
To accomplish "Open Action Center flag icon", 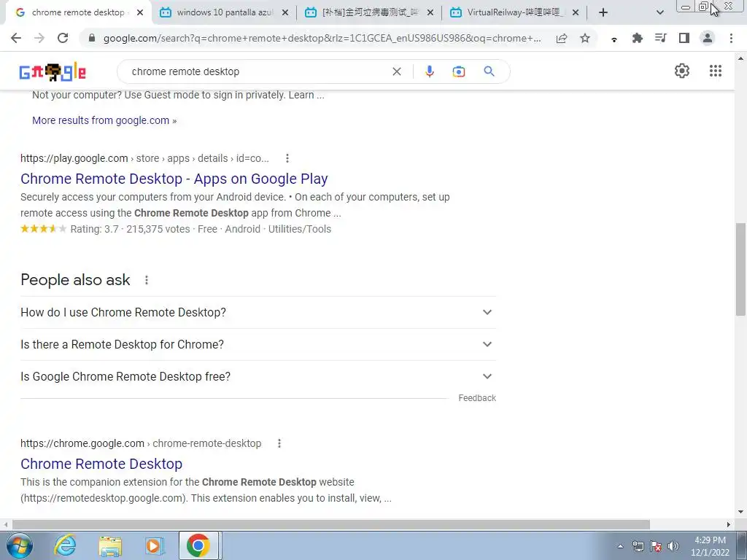I will (x=656, y=546).
